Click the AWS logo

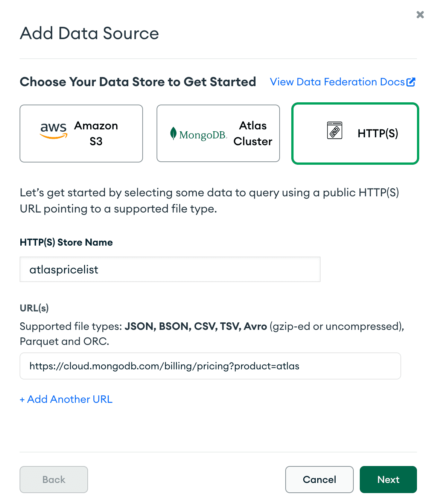click(53, 130)
